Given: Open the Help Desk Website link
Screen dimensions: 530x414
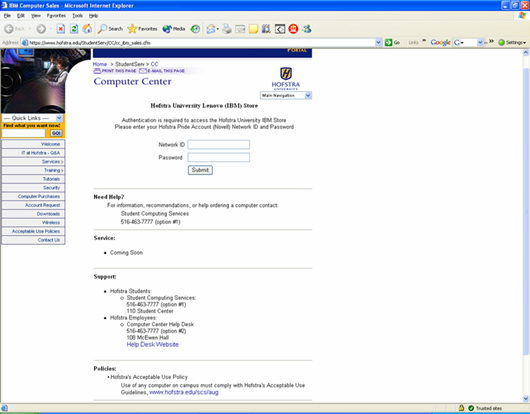Looking at the screenshot, I should coord(152,344).
